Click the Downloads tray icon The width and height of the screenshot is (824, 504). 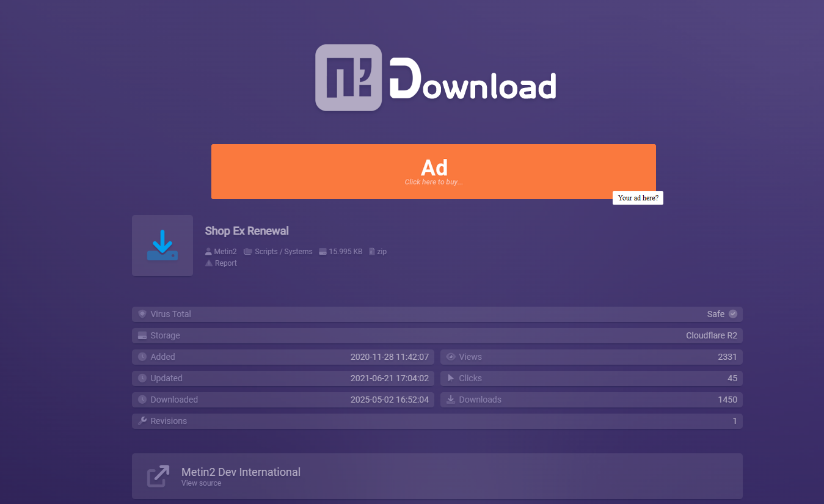point(451,400)
